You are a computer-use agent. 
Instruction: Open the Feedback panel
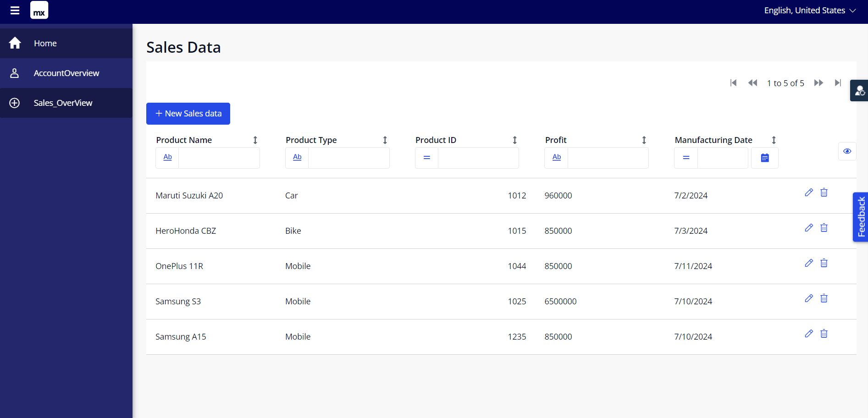click(x=861, y=217)
